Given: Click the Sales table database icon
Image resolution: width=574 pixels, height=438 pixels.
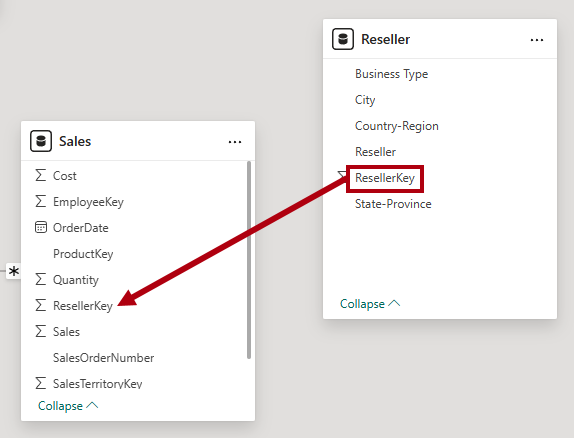Looking at the screenshot, I should pyautogui.click(x=41, y=141).
